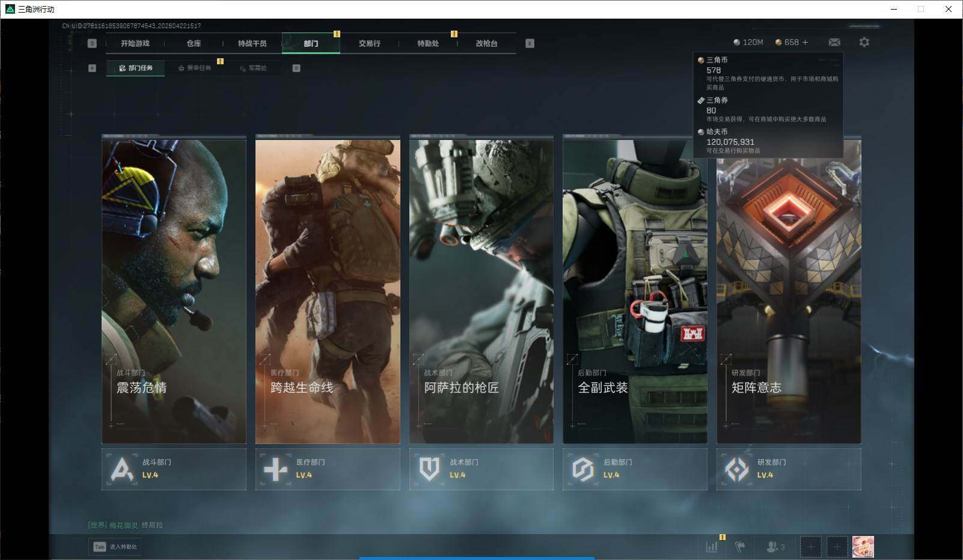The width and height of the screenshot is (963, 560).
Task: Close the 三角洲行动 window
Action: (x=949, y=9)
